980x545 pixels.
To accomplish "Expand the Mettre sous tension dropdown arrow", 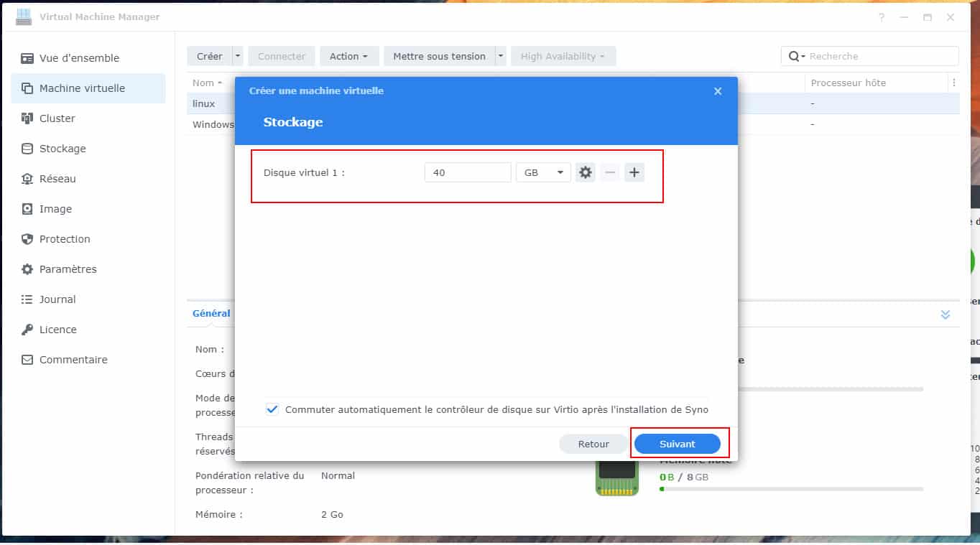I will pyautogui.click(x=501, y=56).
